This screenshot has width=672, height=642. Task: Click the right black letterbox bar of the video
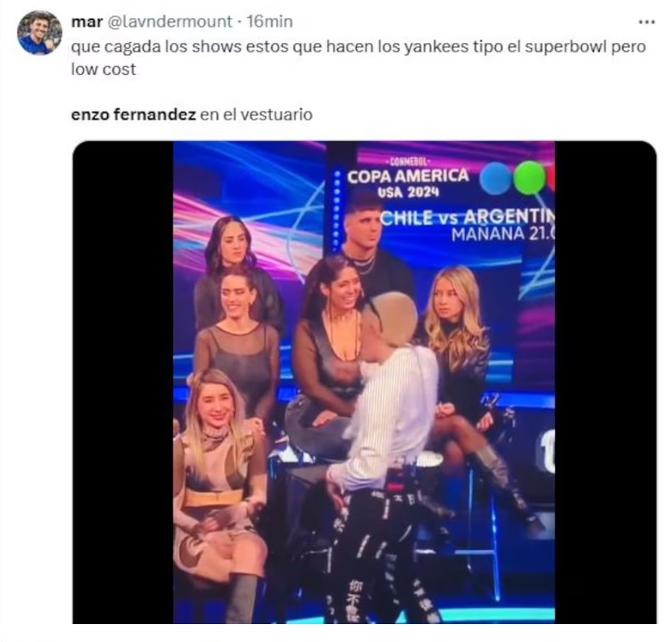[605, 382]
